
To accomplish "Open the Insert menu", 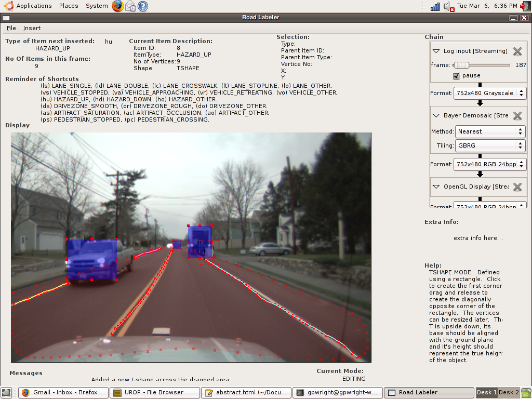I will [x=32, y=28].
